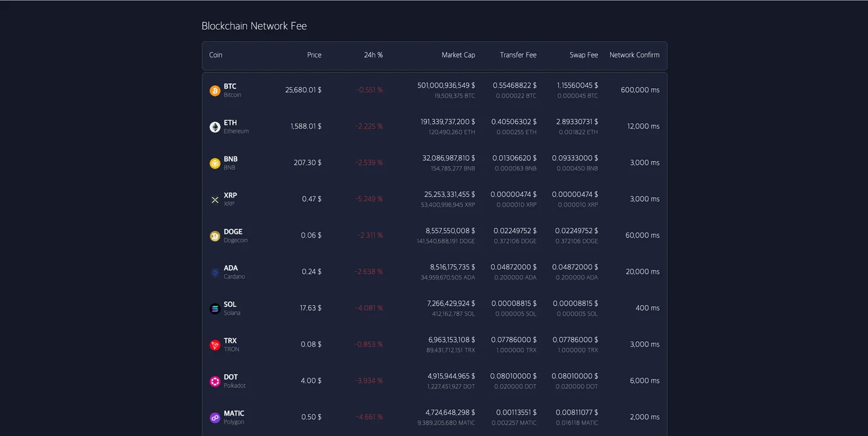Select the SOL ticker label
The width and height of the screenshot is (868, 436).
pos(230,304)
